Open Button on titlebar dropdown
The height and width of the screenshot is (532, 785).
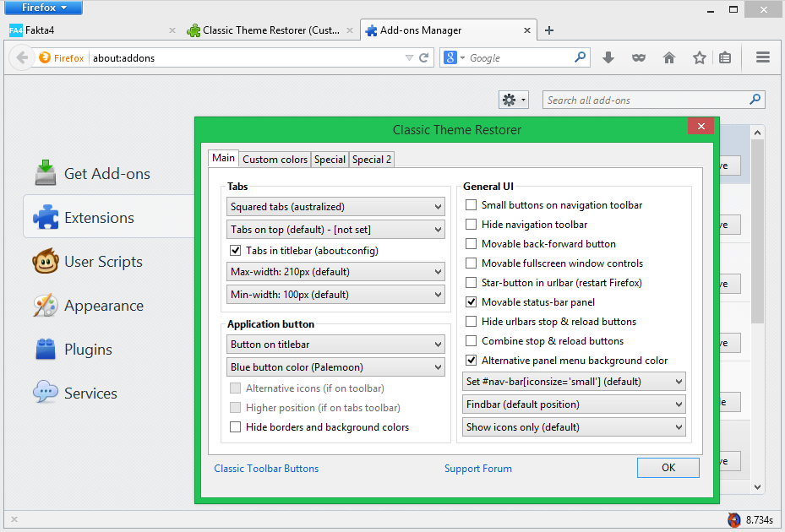[x=335, y=345]
